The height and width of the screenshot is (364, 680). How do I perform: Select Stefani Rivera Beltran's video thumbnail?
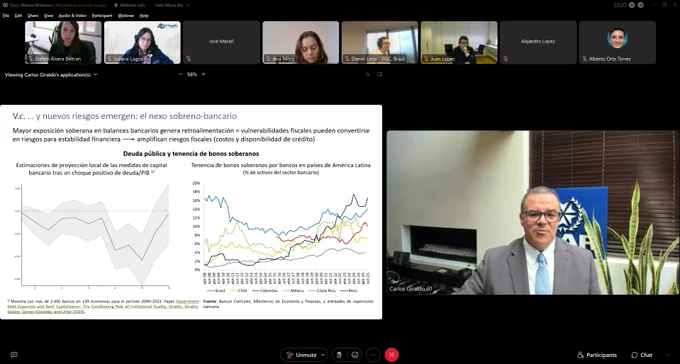click(63, 43)
